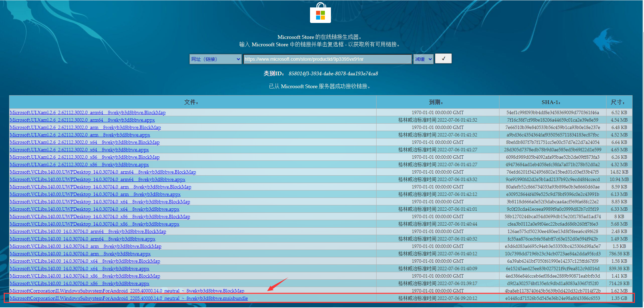Open the 网址（链接）type dropdown
The width and height of the screenshot is (644, 308).
[x=215, y=59]
